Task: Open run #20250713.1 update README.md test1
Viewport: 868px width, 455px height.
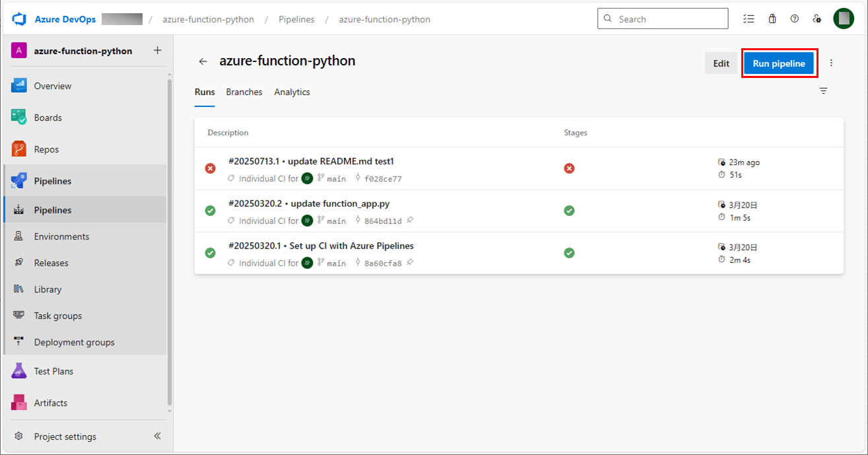Action: pyautogui.click(x=311, y=161)
